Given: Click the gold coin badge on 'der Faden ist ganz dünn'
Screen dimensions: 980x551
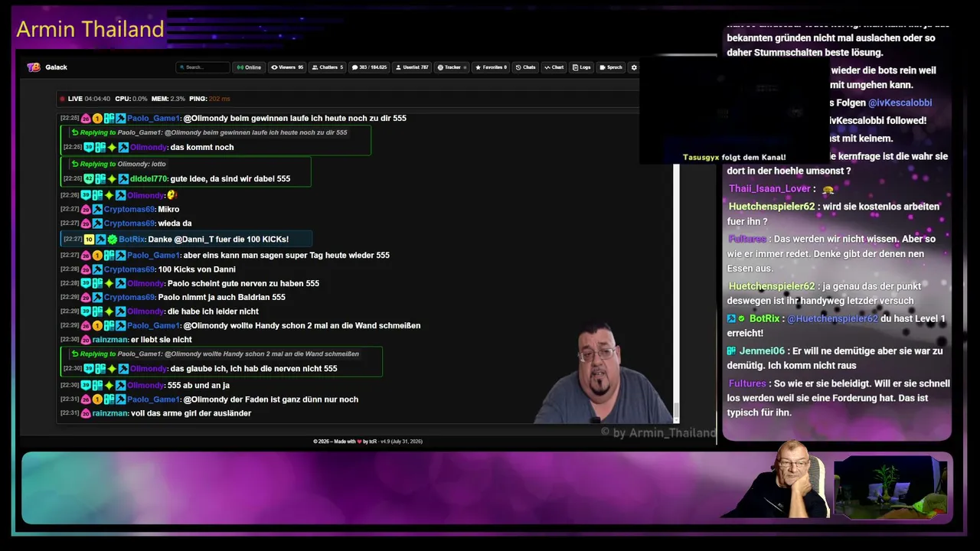Looking at the screenshot, I should click(97, 399).
